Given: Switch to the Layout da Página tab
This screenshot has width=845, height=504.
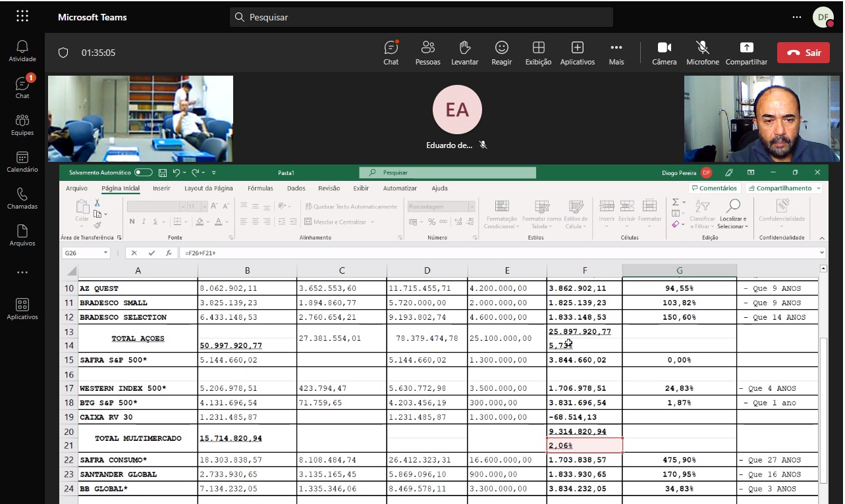Looking at the screenshot, I should pyautogui.click(x=208, y=188).
